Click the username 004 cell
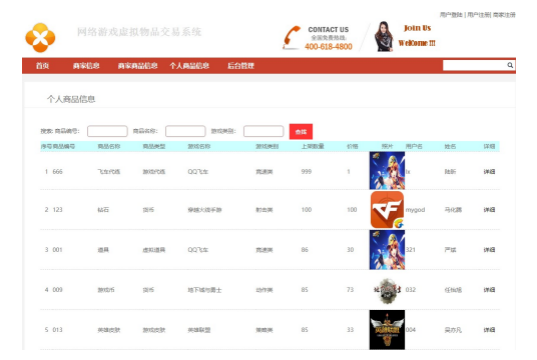The height and width of the screenshot is (360, 537). pos(411,330)
